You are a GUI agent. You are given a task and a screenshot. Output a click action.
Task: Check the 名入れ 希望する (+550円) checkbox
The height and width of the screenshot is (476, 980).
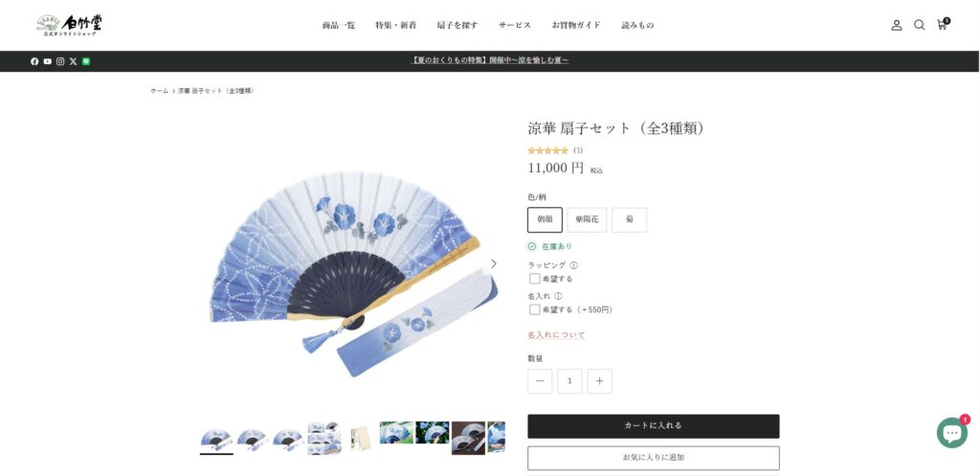(534, 309)
